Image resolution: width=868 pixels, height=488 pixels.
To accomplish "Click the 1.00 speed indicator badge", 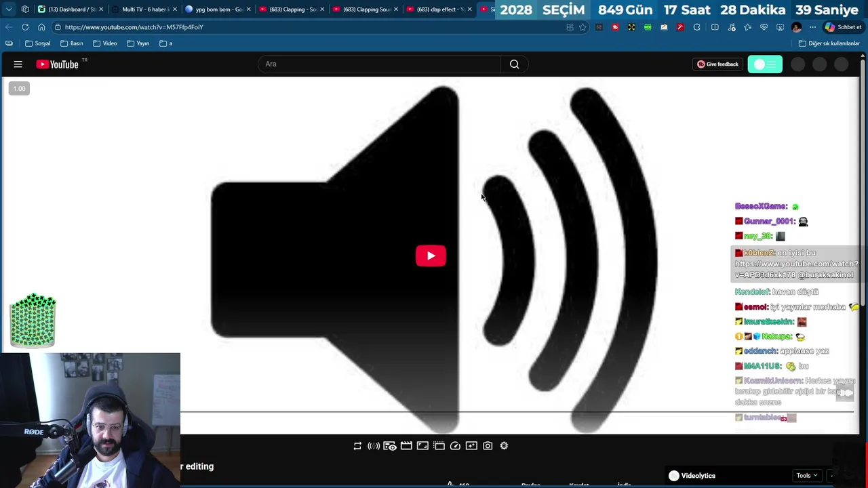I will [x=19, y=89].
